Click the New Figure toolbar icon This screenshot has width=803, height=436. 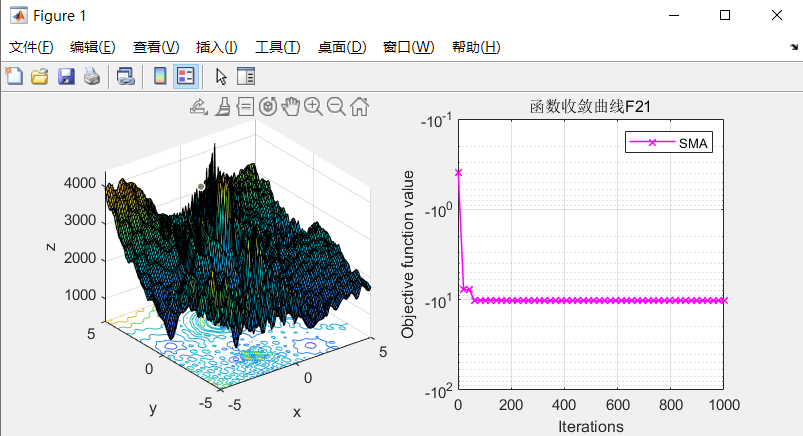(15, 76)
